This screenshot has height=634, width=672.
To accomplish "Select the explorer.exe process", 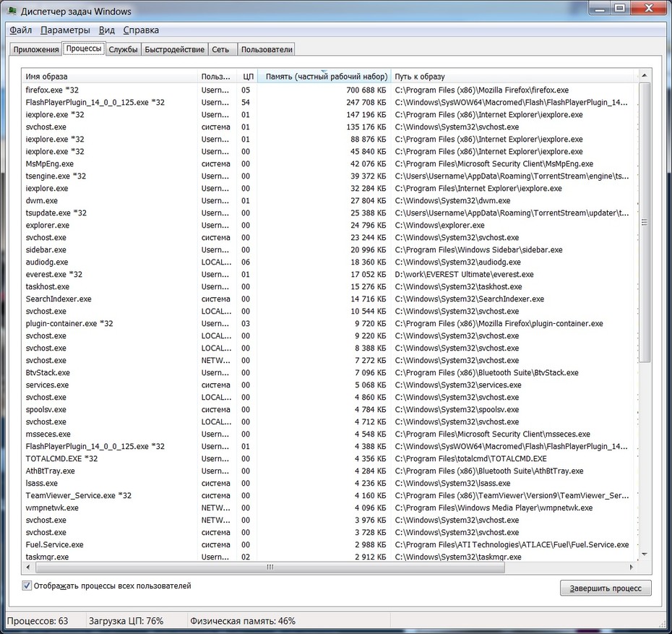I will click(329, 225).
